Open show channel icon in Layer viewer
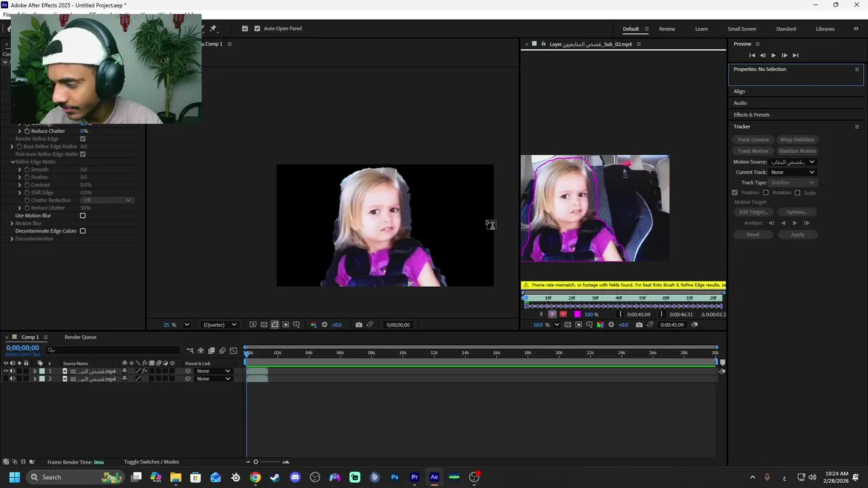Viewport: 868px width, 488px height. (x=600, y=325)
